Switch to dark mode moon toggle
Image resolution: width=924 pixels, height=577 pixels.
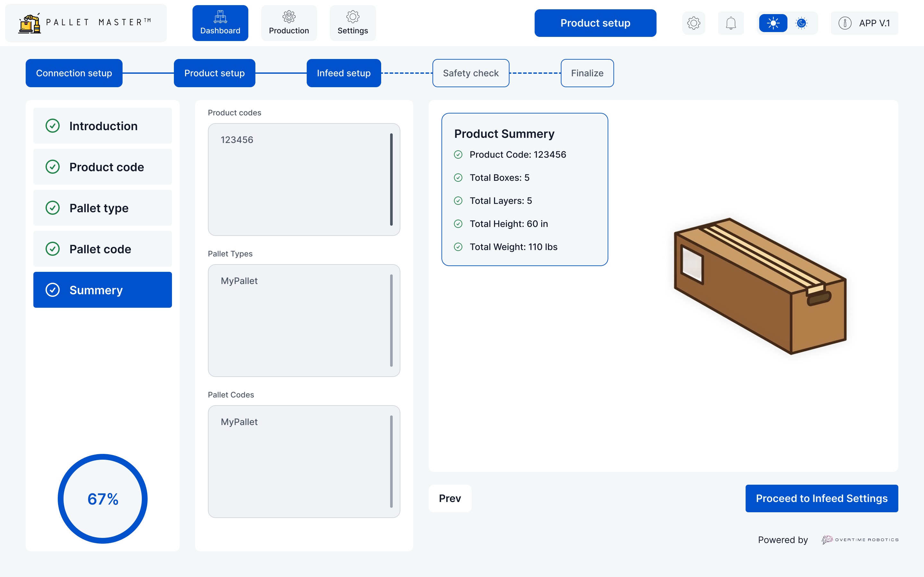pyautogui.click(x=801, y=23)
